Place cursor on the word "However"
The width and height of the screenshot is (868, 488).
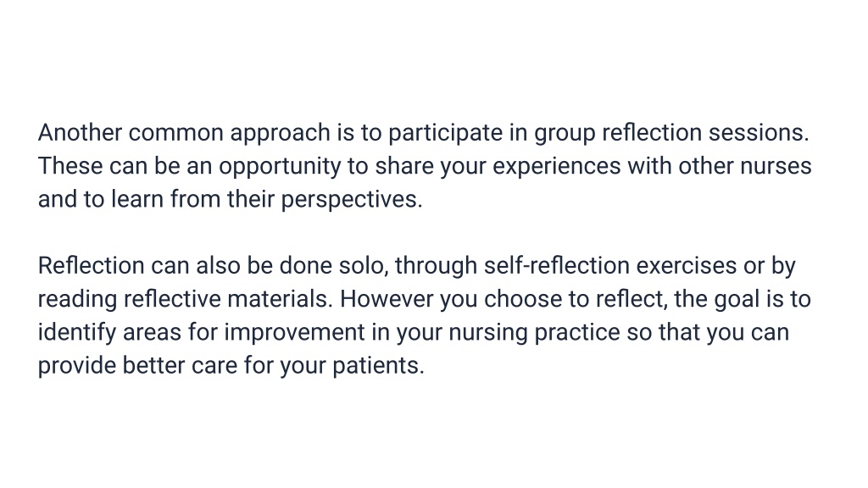coord(387,299)
